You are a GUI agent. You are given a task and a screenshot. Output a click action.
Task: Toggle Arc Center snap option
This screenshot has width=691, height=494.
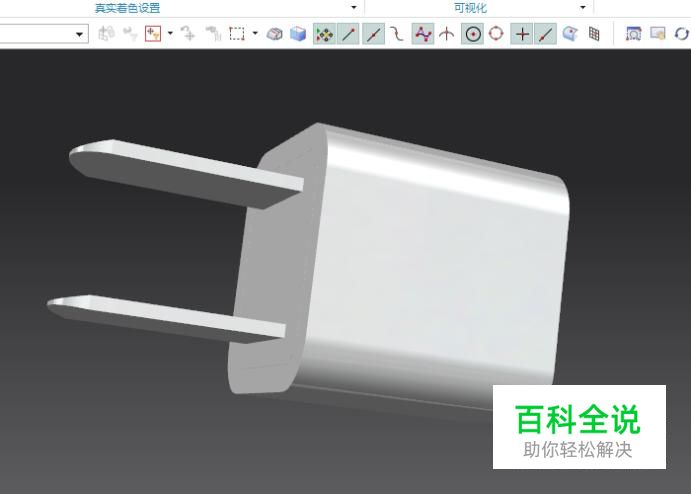click(x=472, y=34)
